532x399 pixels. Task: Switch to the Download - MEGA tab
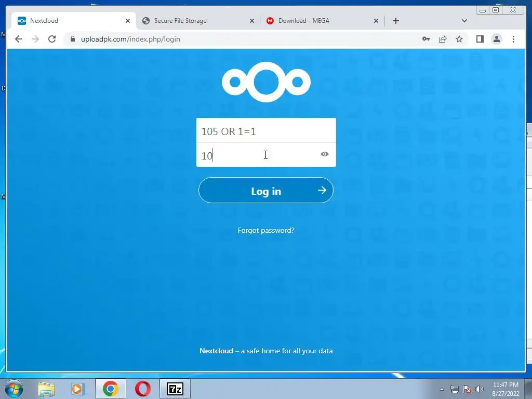(x=323, y=21)
